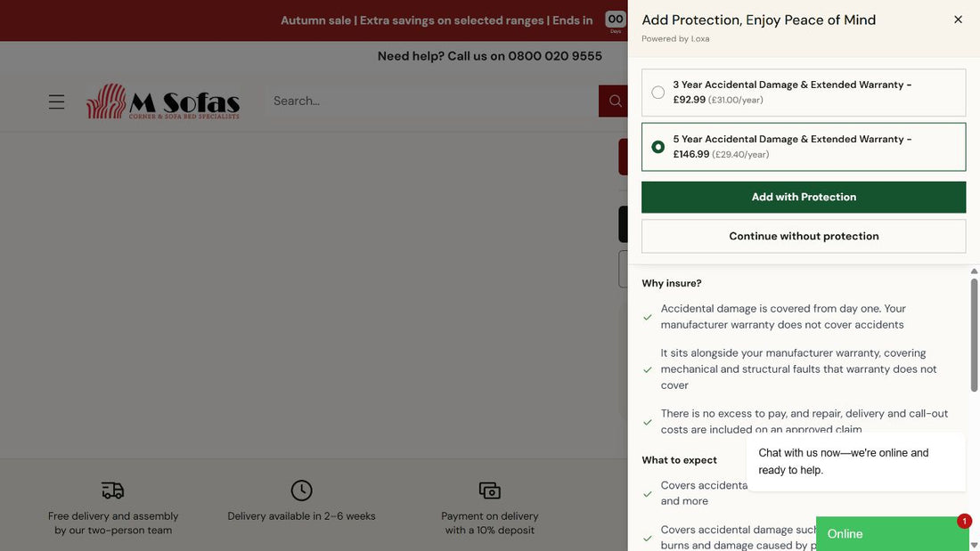The width and height of the screenshot is (980, 551).
Task: Select 5 Year Accidental Damage warranty option
Action: tap(803, 147)
